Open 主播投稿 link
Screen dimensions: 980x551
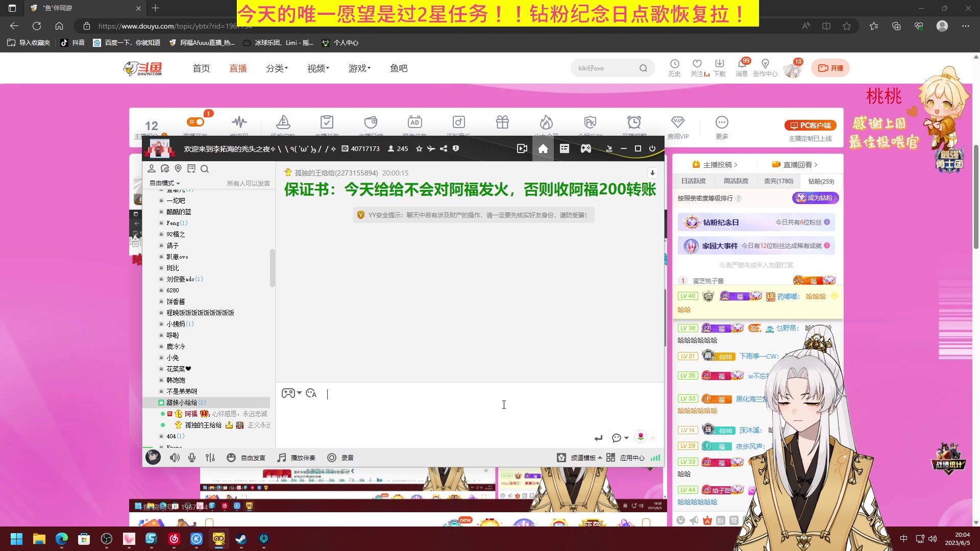point(715,165)
